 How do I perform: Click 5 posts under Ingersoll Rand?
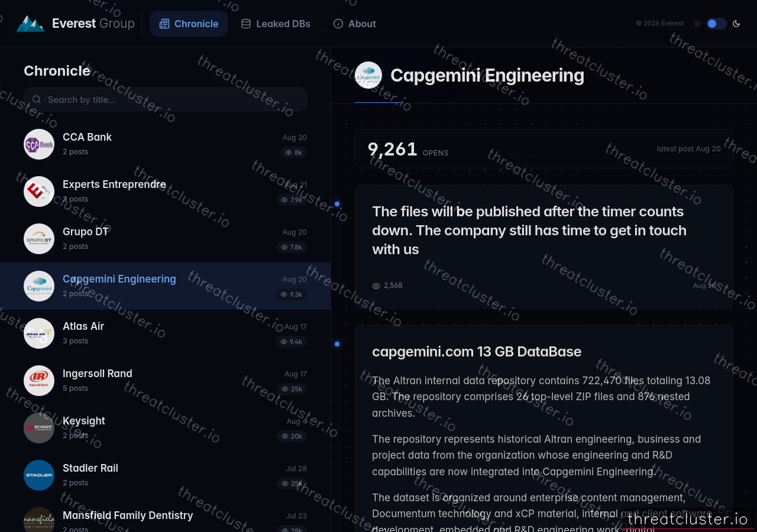click(75, 388)
